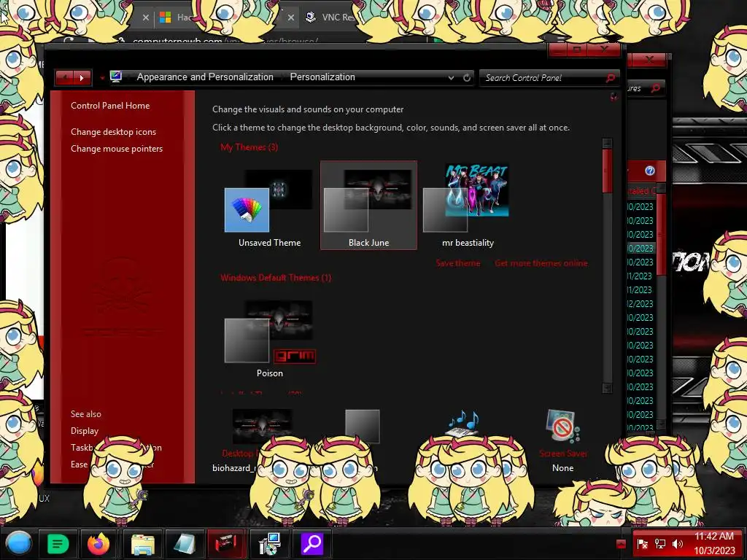This screenshot has width=747, height=560.
Task: Switch to the Hac browser tab
Action: pyautogui.click(x=175, y=17)
